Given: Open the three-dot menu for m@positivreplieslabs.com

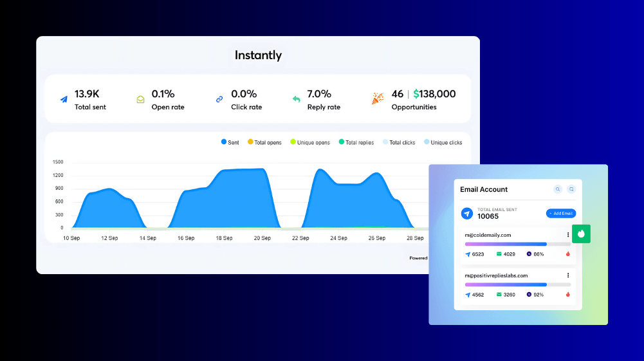Looking at the screenshot, I should pyautogui.click(x=568, y=275).
